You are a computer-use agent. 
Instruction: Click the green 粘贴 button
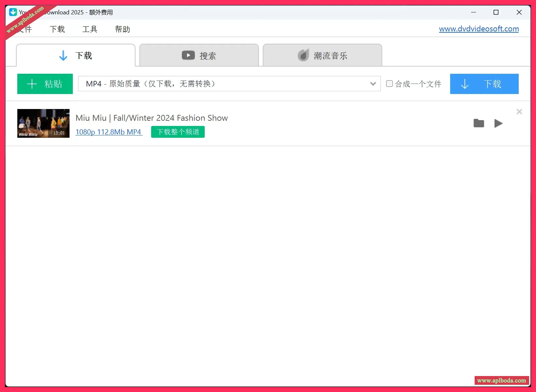coord(45,84)
